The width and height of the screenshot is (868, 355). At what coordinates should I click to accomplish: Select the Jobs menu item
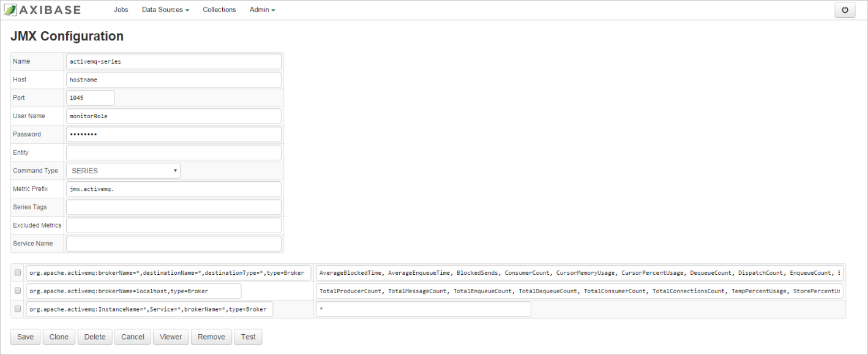tap(121, 9)
